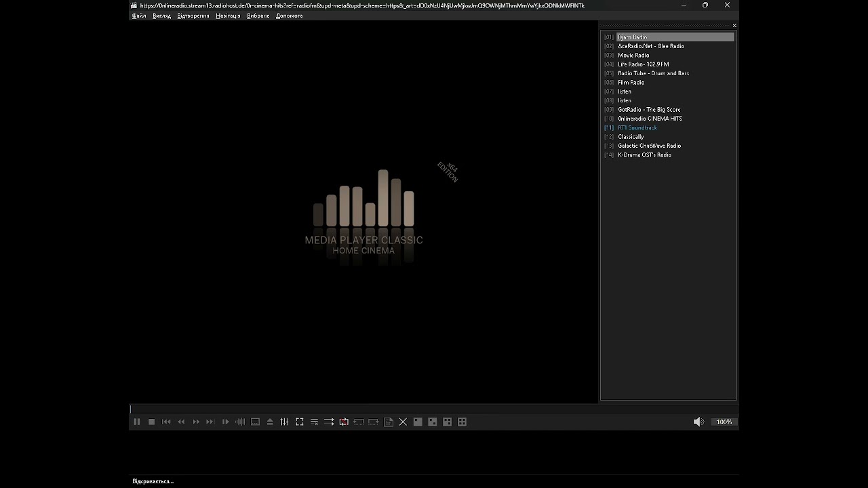Close the playlist panel
This screenshot has width=868, height=488.
[734, 26]
